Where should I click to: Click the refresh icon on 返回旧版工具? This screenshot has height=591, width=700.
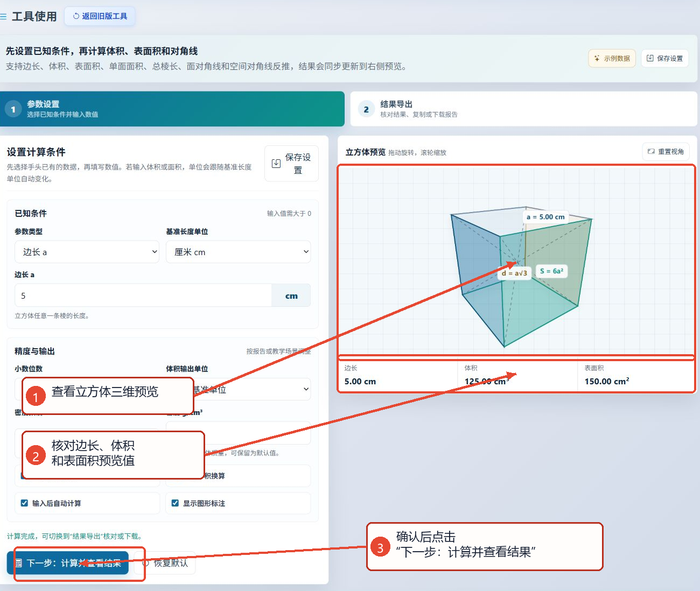(x=76, y=16)
